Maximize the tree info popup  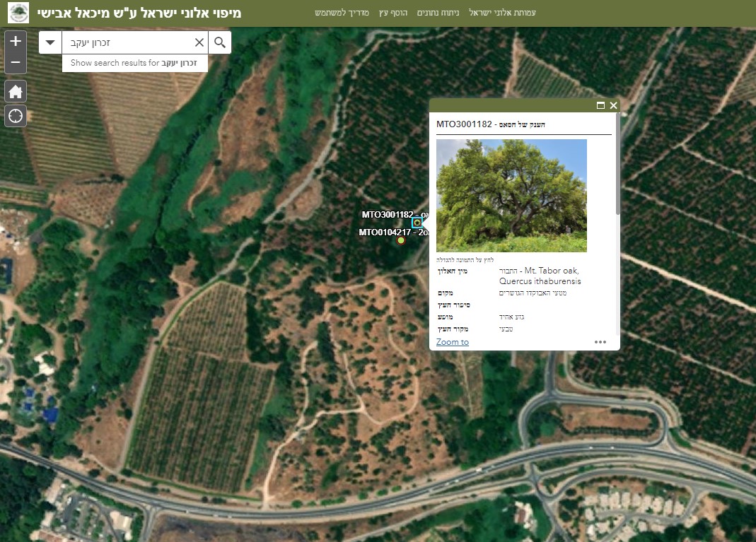coord(600,105)
